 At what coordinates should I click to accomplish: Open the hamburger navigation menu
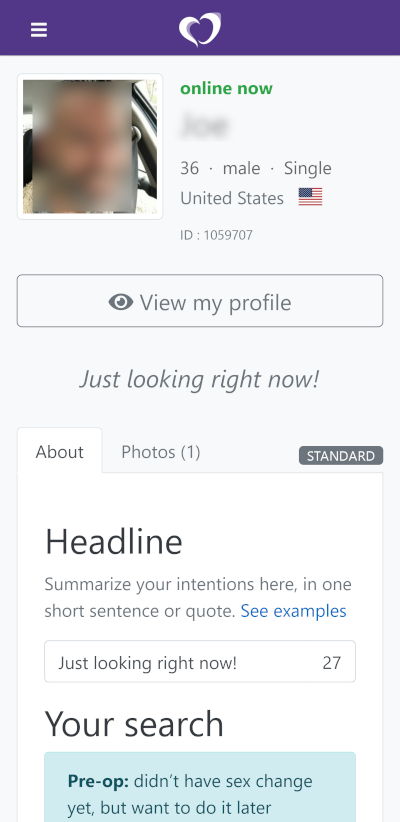pos(39,30)
